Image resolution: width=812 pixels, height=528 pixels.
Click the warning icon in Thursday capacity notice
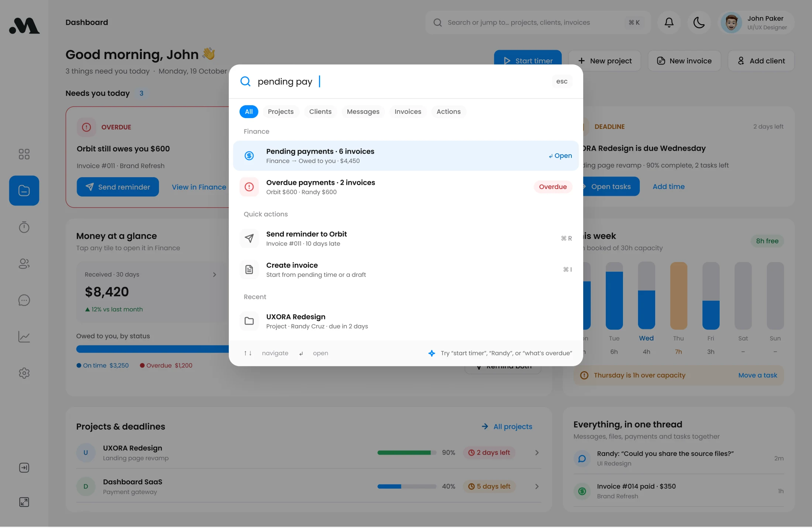(x=584, y=375)
